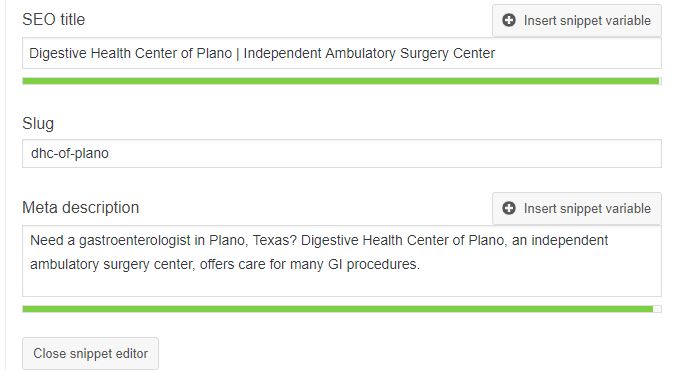Click the unfilled end of description progress bar

[x=657, y=309]
